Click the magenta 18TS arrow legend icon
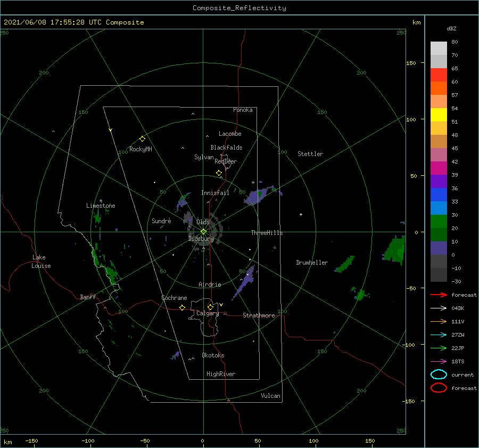 tap(439, 362)
